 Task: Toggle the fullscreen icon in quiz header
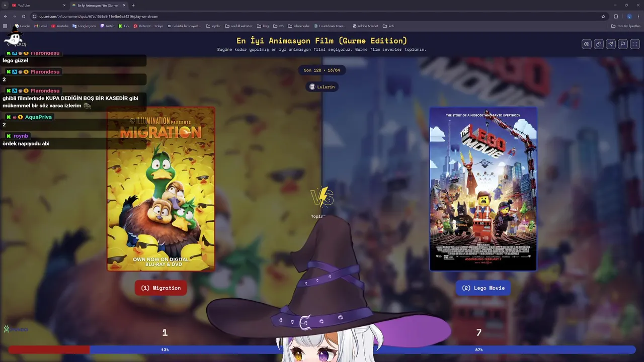point(635,44)
